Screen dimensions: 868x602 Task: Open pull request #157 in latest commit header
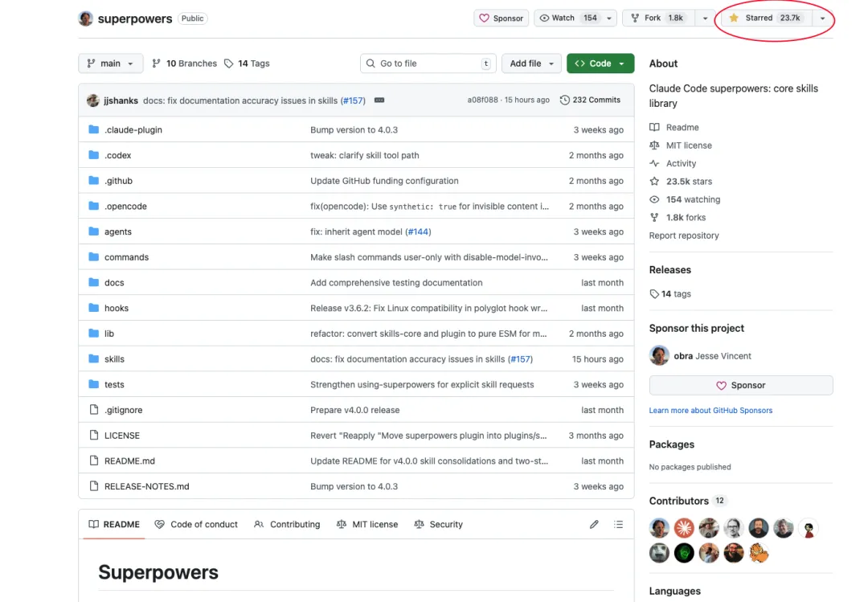pos(353,100)
